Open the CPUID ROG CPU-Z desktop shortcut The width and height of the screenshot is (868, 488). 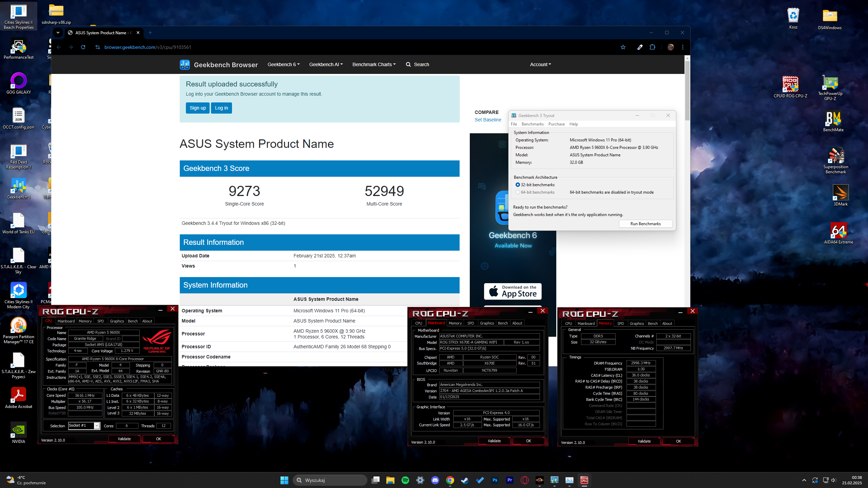[790, 87]
